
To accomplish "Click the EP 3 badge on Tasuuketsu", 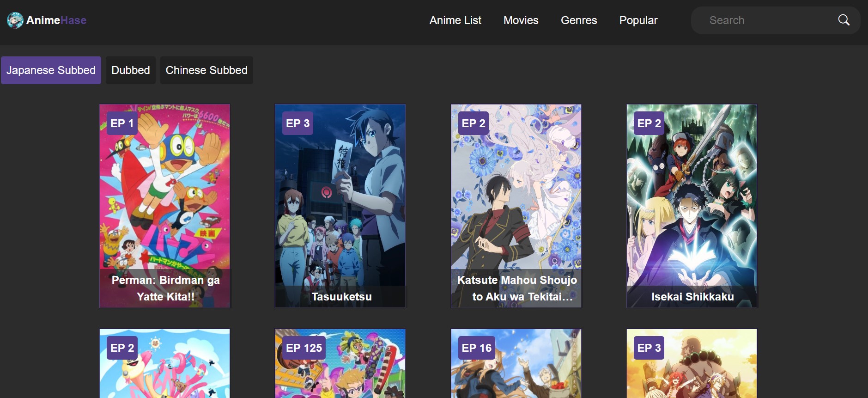I will [x=297, y=123].
